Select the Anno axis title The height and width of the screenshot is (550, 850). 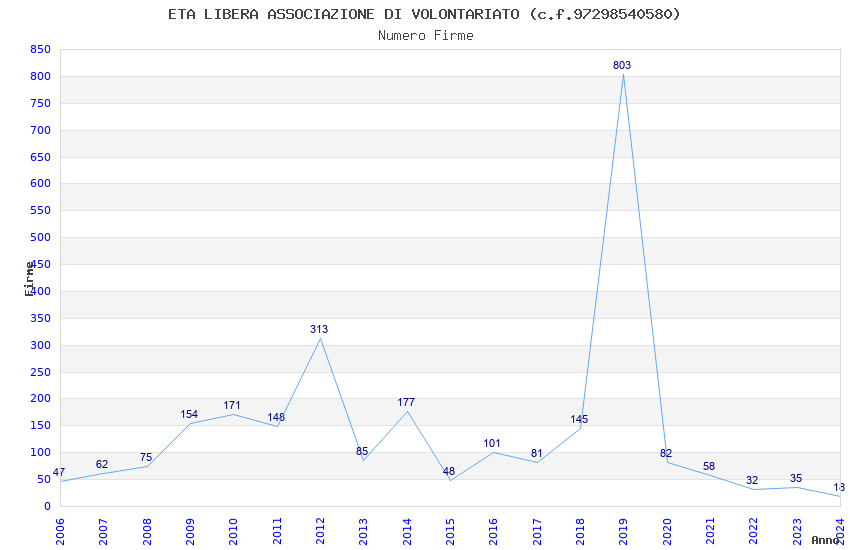click(x=825, y=540)
